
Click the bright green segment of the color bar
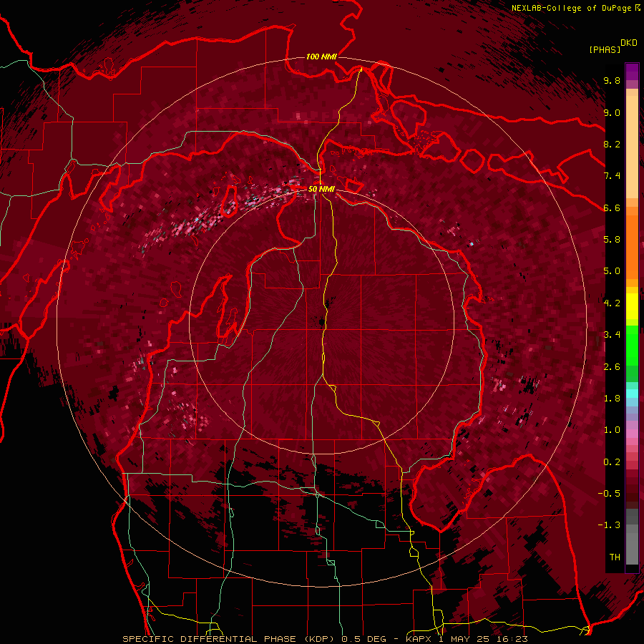click(632, 345)
